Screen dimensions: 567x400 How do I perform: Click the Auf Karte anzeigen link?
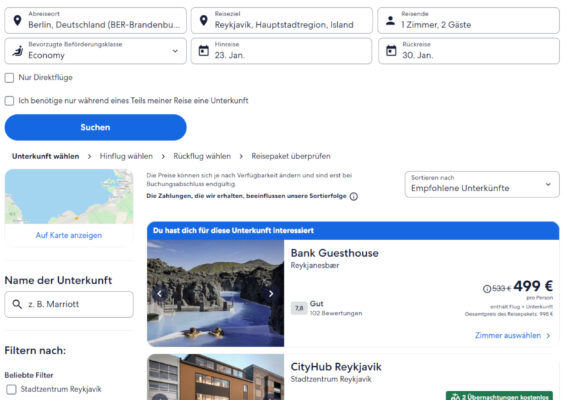(x=69, y=235)
